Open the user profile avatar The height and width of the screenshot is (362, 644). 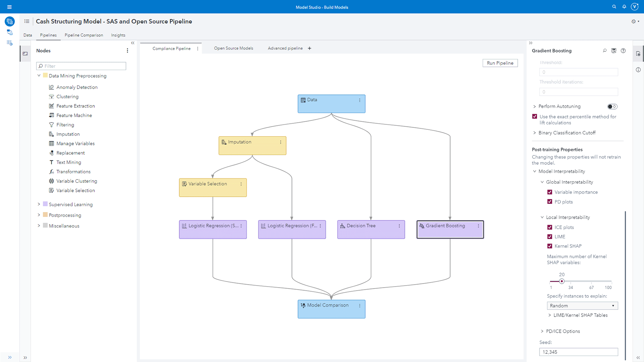tap(635, 7)
